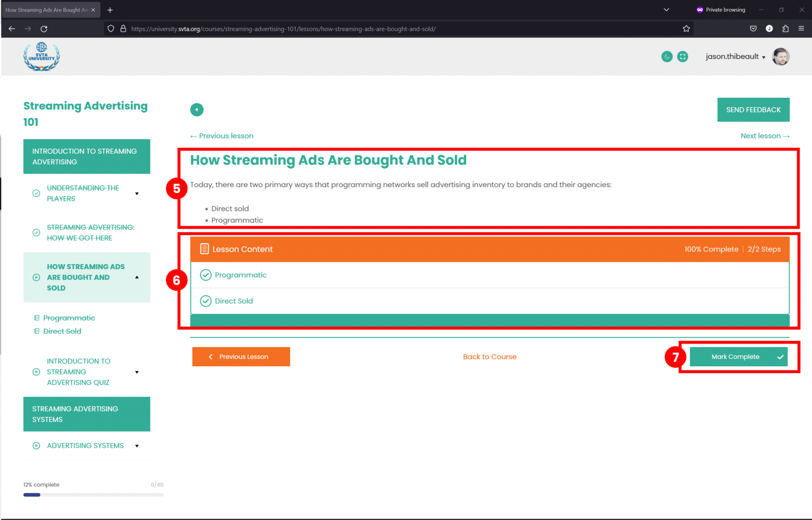Click the Direct Sold completion checkmark
Viewport: 812px width, 520px height.
click(206, 301)
